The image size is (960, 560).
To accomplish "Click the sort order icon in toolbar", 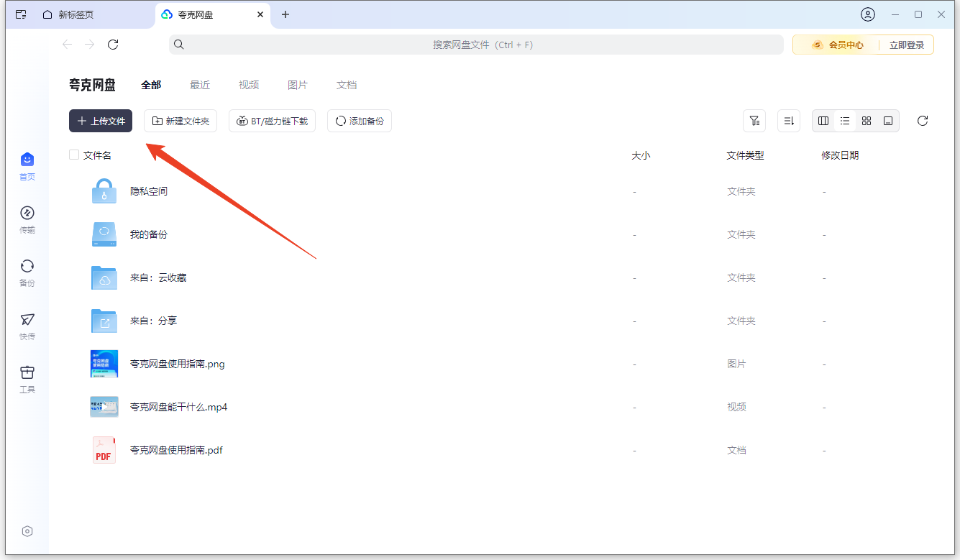I will 789,121.
